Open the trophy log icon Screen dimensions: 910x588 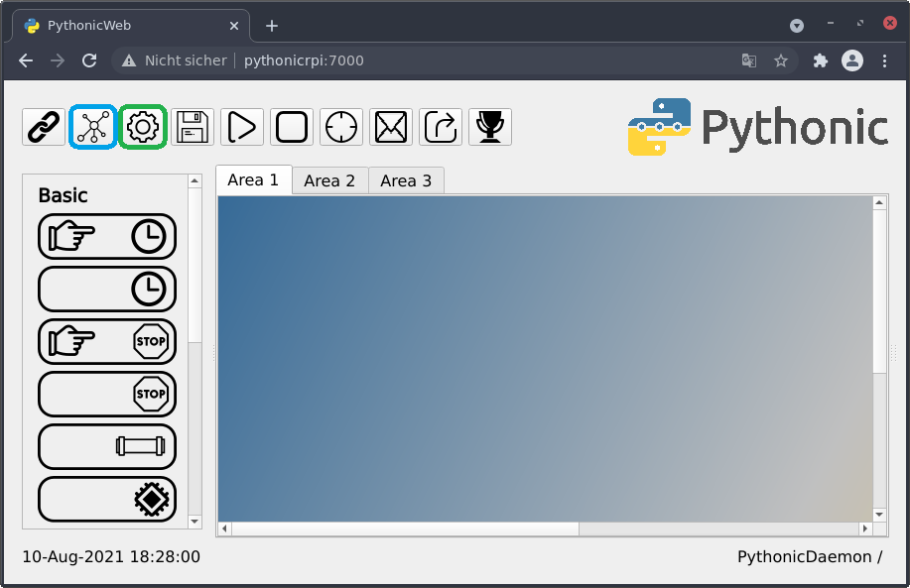tap(489, 127)
